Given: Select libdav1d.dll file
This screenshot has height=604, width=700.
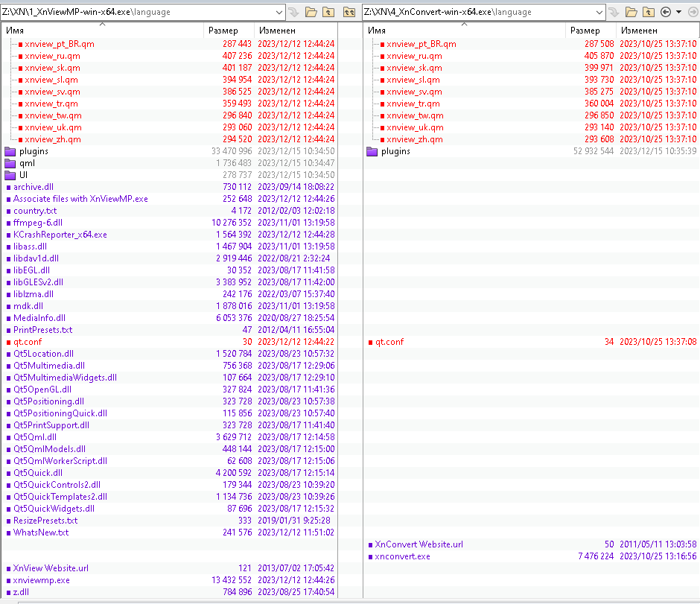Looking at the screenshot, I should 36,258.
